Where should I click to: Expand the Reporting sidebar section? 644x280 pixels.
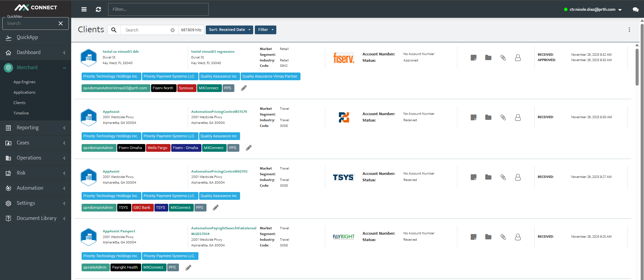[x=36, y=128]
